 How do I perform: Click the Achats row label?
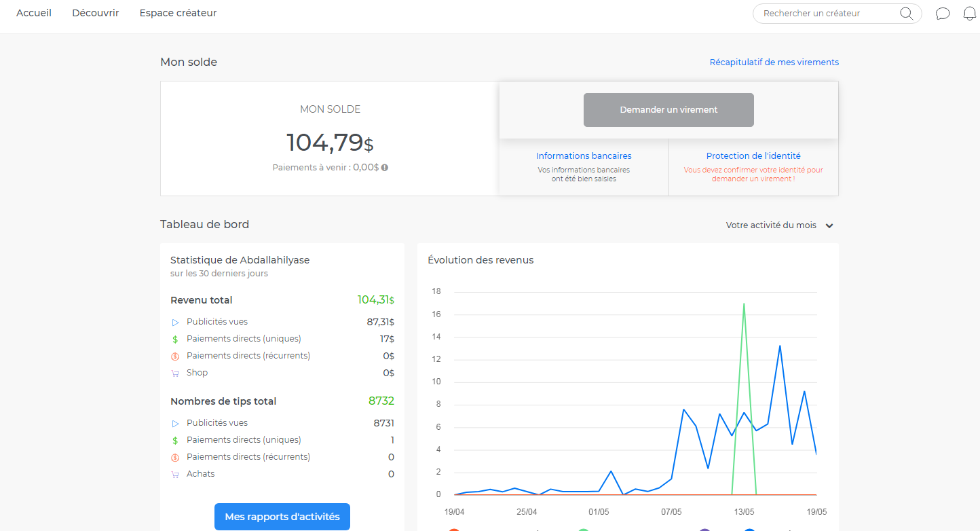(201, 474)
